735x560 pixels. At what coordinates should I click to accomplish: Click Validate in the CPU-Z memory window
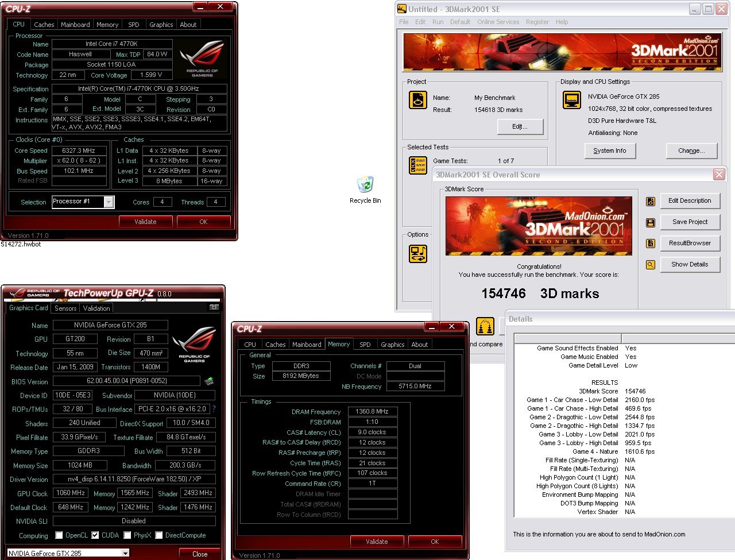[x=377, y=542]
